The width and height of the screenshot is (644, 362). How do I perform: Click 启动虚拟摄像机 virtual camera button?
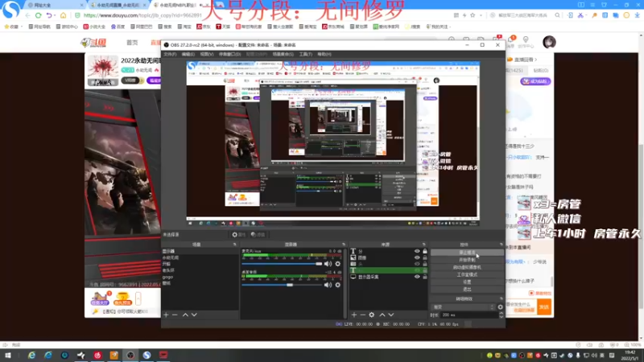(x=468, y=267)
